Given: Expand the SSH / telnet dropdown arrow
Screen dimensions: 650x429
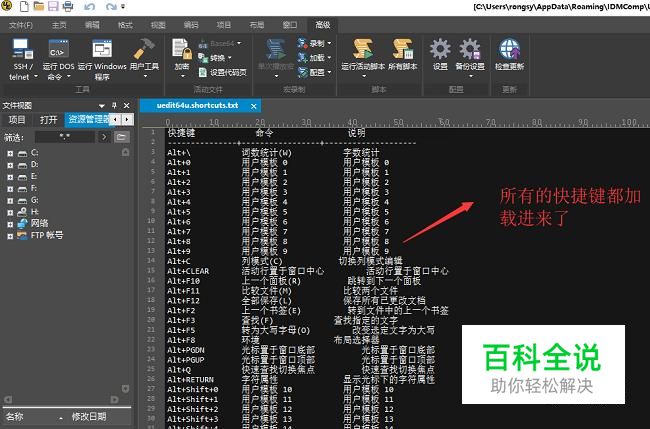Looking at the screenshot, I should [36, 76].
